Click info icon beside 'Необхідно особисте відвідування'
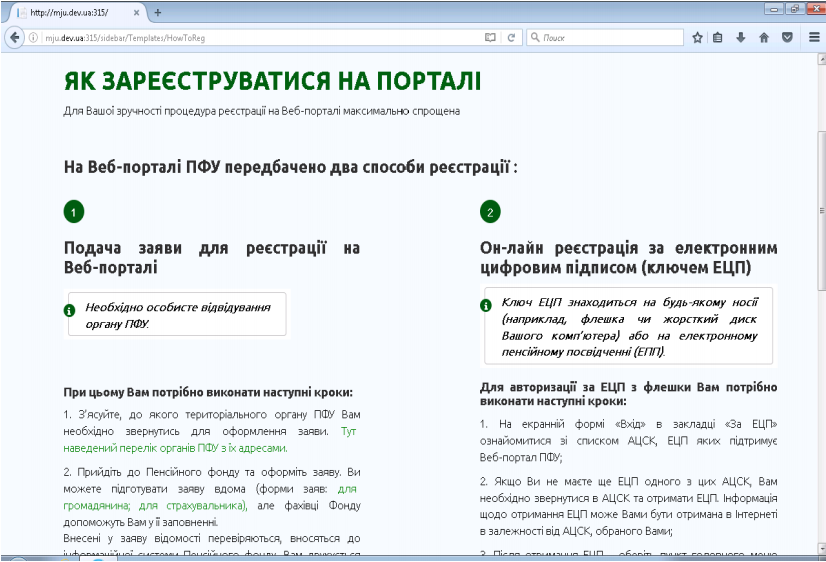This screenshot has width=826, height=562. [70, 311]
